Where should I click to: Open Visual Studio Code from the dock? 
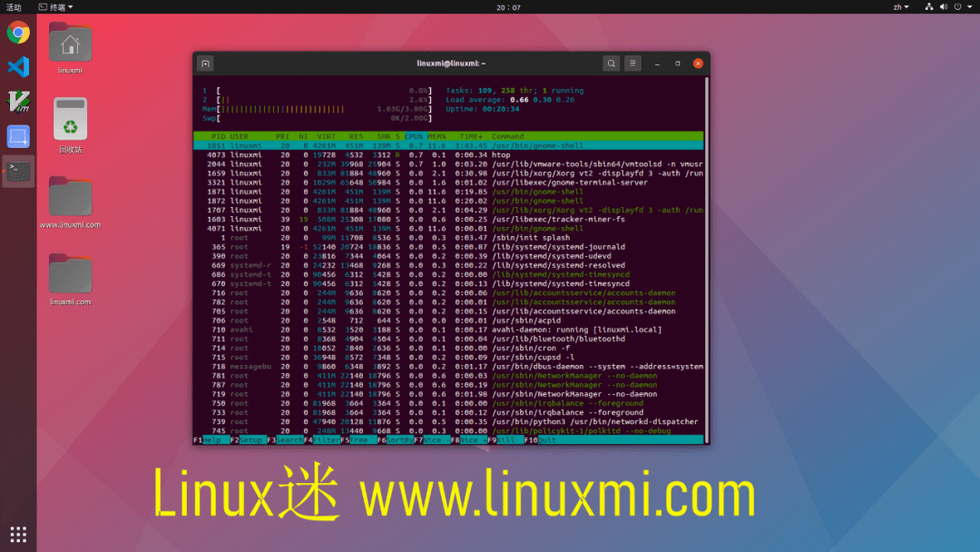18,67
